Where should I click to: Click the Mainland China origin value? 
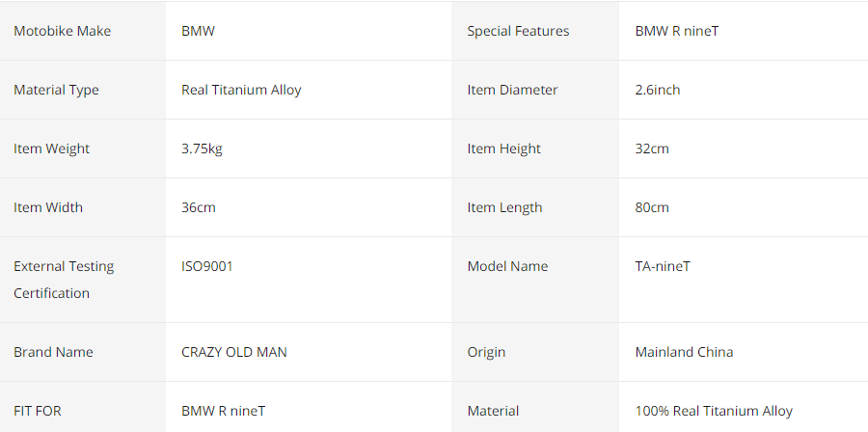click(684, 352)
